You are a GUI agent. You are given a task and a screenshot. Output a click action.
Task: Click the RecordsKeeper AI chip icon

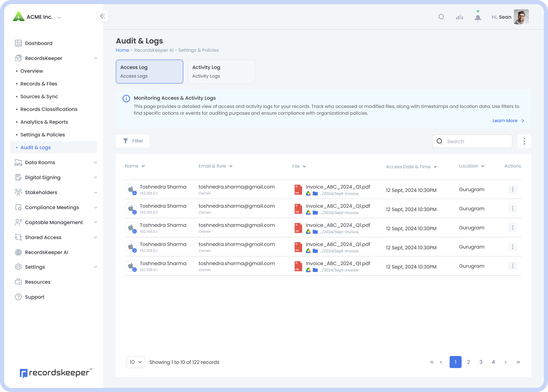click(18, 252)
